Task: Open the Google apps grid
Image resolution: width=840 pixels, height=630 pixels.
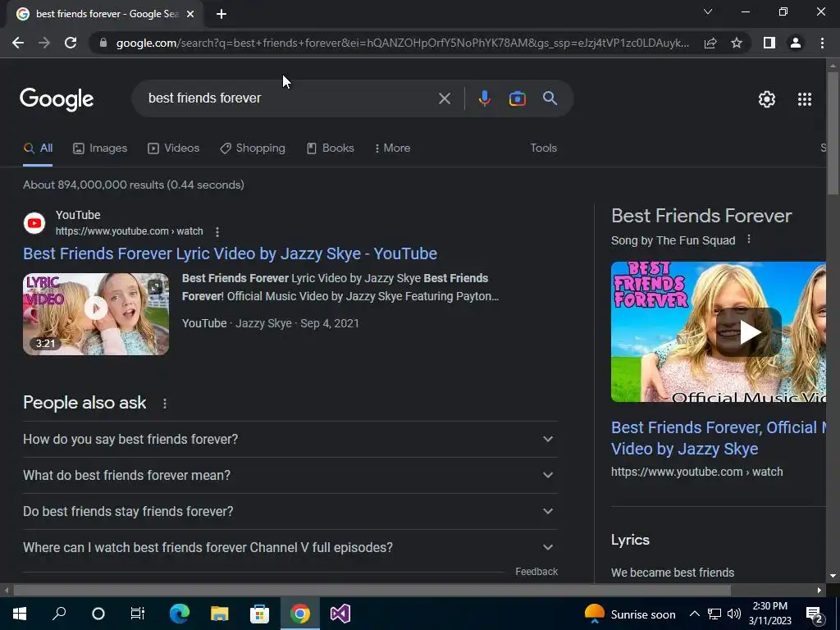Action: [x=805, y=99]
